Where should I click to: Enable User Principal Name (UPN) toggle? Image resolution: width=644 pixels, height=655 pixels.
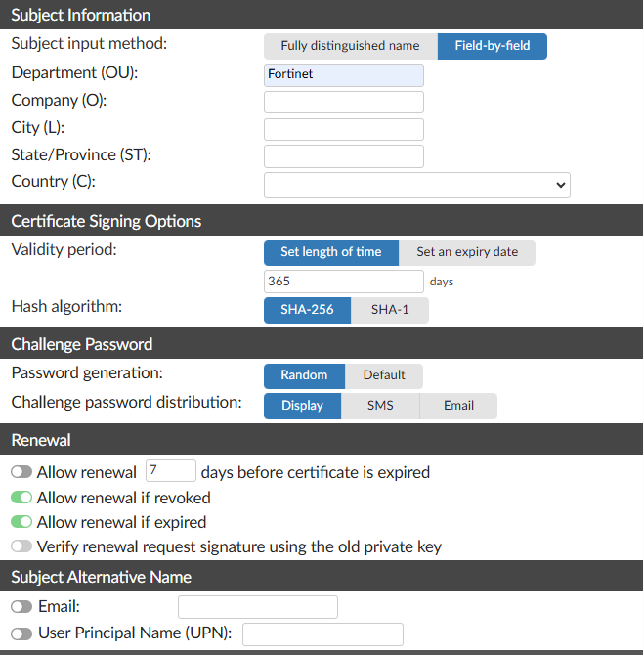click(x=21, y=633)
